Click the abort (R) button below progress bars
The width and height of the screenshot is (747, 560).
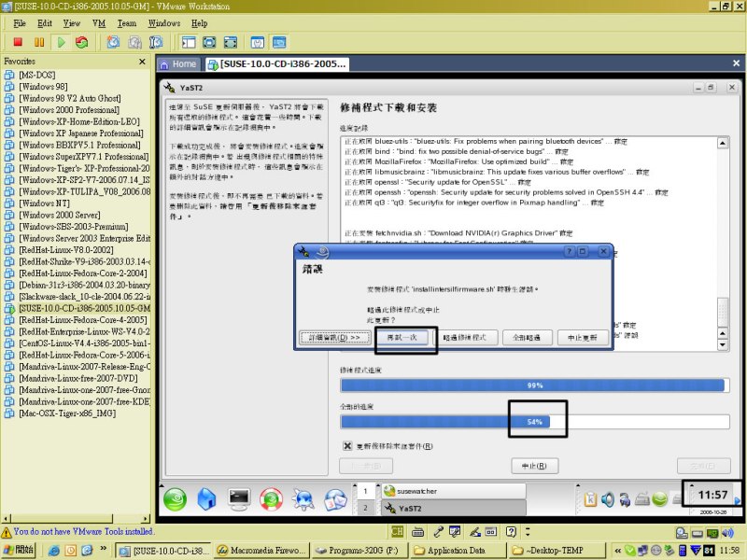(534, 466)
